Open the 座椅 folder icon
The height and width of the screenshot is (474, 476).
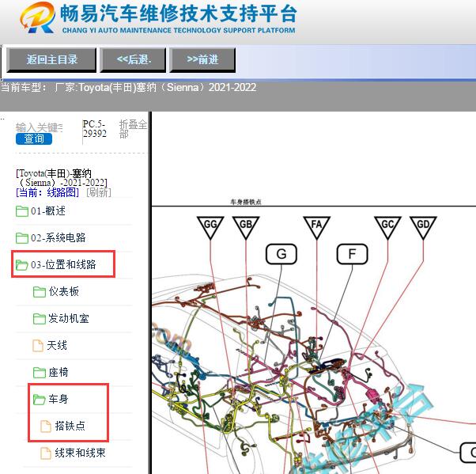coord(40,372)
